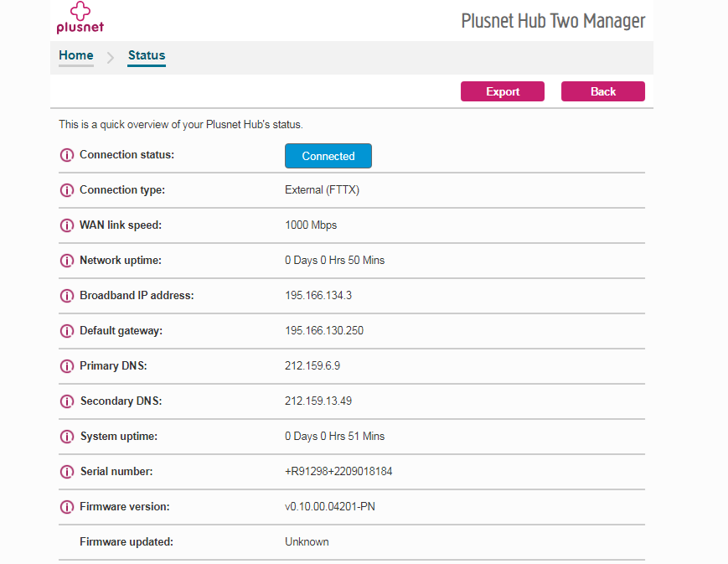Go back using the Back button
This screenshot has height=564, width=728.
tap(602, 91)
